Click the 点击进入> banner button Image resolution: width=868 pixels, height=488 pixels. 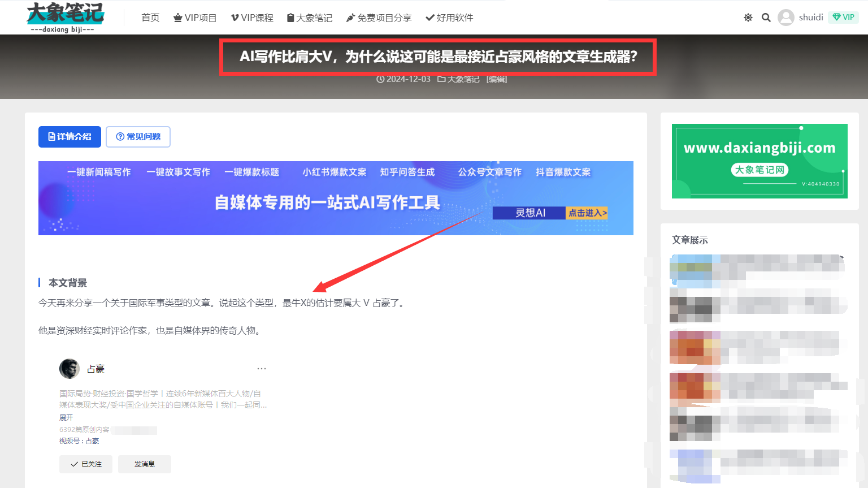click(587, 213)
